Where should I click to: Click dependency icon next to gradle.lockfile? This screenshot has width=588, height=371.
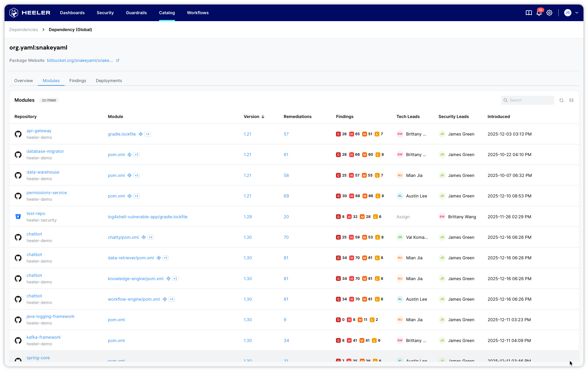[x=141, y=134]
